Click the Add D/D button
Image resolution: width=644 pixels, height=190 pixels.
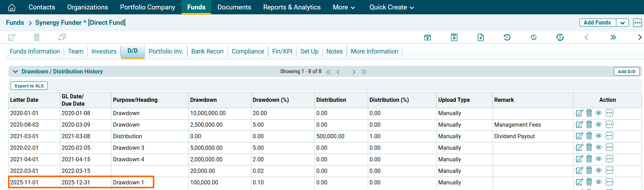point(626,71)
